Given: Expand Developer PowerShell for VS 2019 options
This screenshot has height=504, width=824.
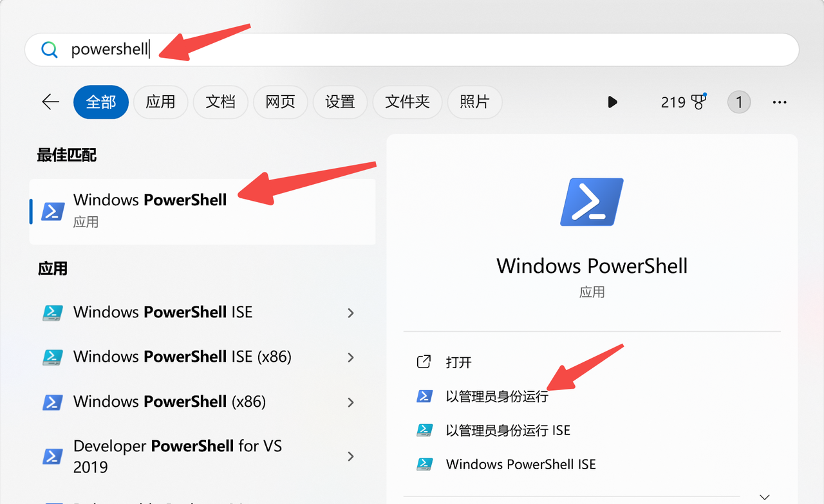Looking at the screenshot, I should [351, 456].
